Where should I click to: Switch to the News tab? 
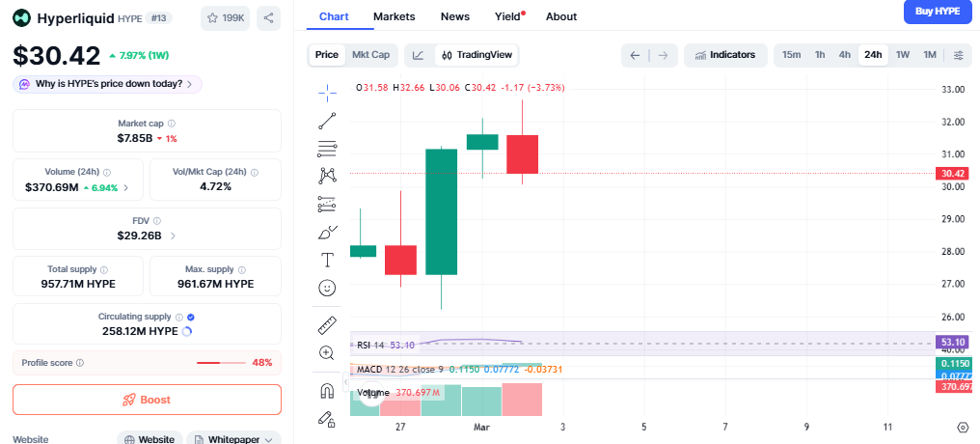[x=455, y=16]
